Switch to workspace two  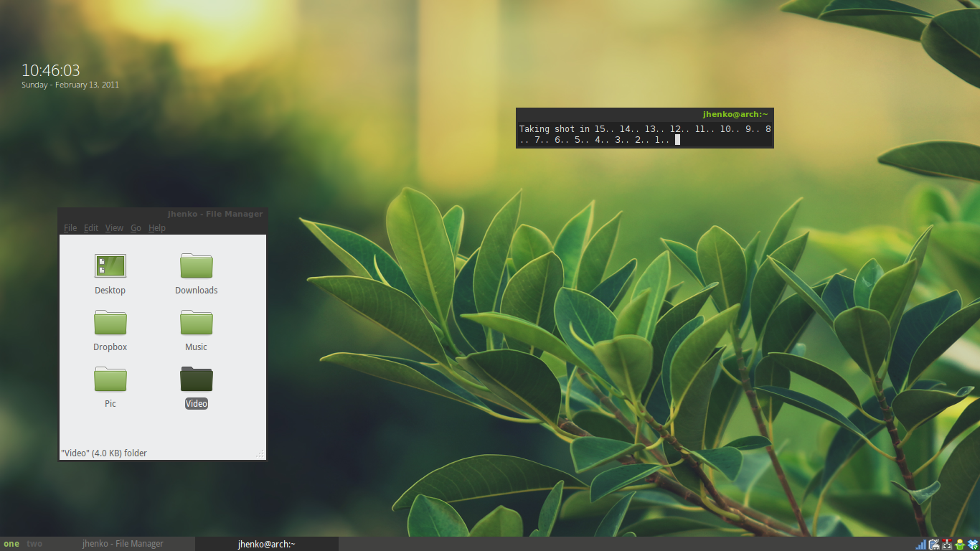click(34, 544)
